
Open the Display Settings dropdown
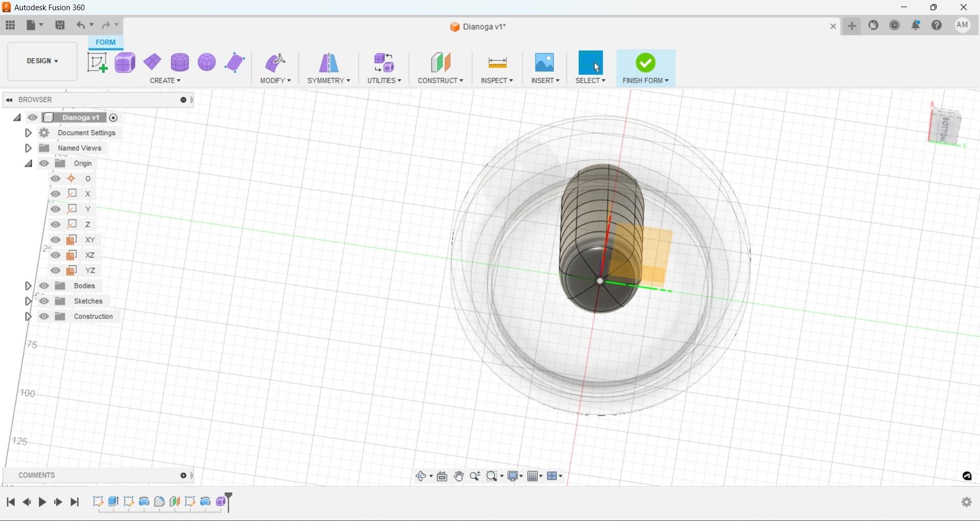[x=515, y=476]
